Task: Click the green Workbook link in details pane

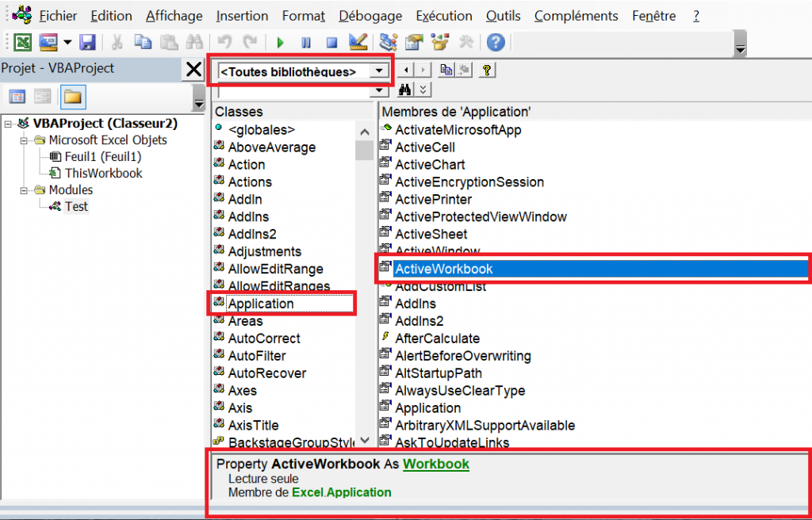Action: tap(435, 465)
